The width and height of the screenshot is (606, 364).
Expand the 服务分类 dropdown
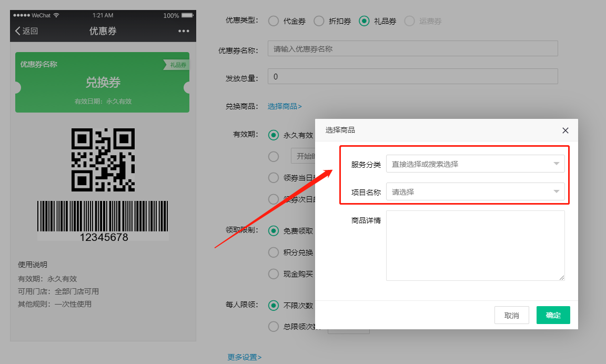pyautogui.click(x=475, y=164)
